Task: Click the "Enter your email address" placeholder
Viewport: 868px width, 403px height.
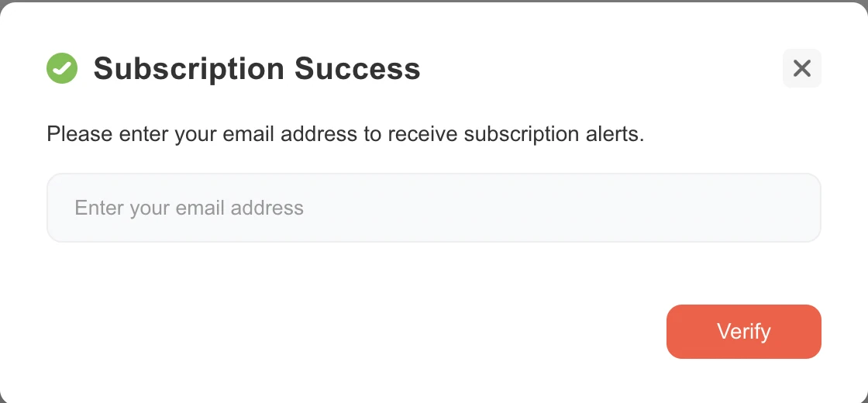Action: (189, 208)
